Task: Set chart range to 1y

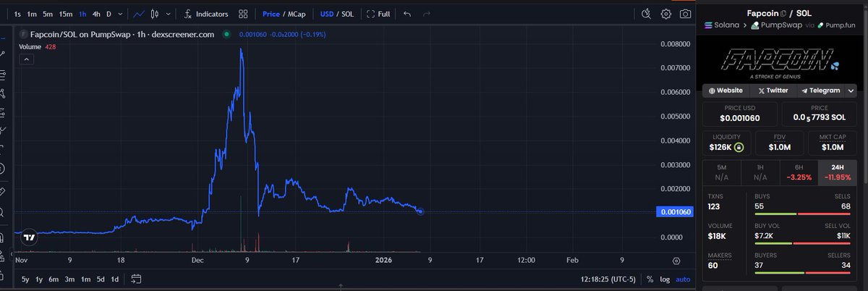Action: point(39,279)
